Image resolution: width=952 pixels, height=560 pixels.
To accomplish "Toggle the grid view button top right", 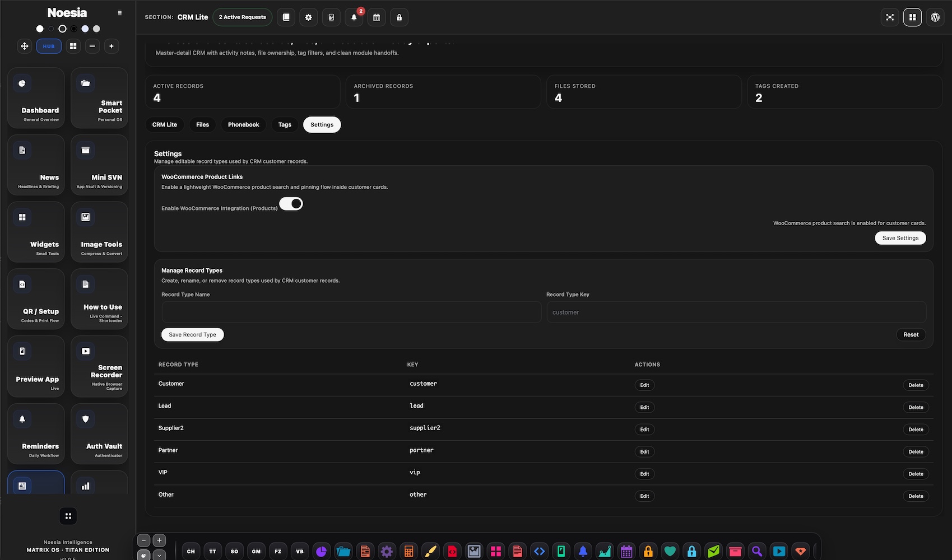I will tap(912, 17).
